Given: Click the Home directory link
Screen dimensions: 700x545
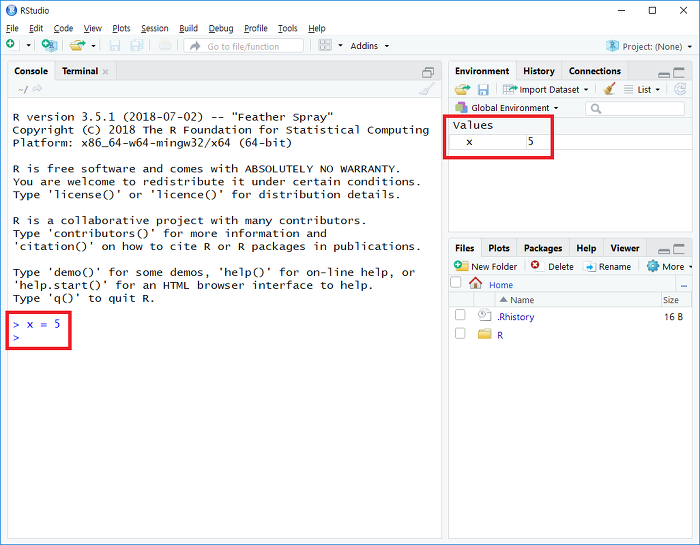Looking at the screenshot, I should pos(500,285).
